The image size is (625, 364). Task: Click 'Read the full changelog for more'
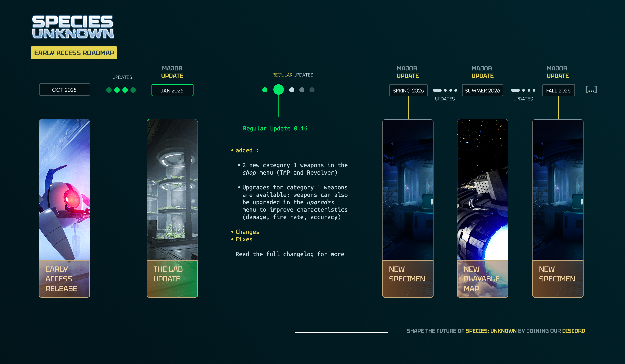pyautogui.click(x=290, y=254)
